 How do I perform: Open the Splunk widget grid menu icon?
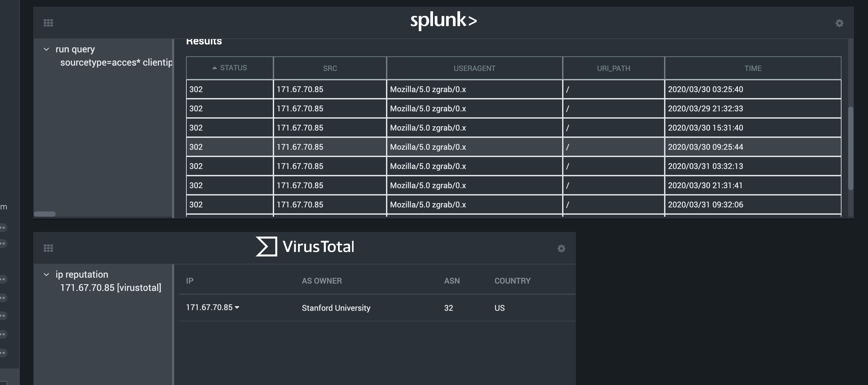pos(48,23)
